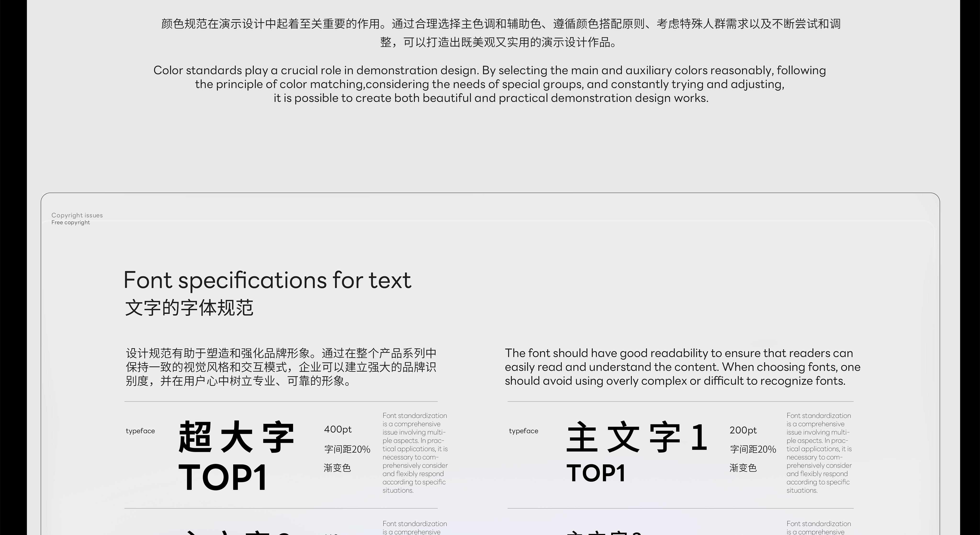Click the "Font standardization" paragraph next to 200pt
This screenshot has height=535, width=980.
tap(819, 453)
